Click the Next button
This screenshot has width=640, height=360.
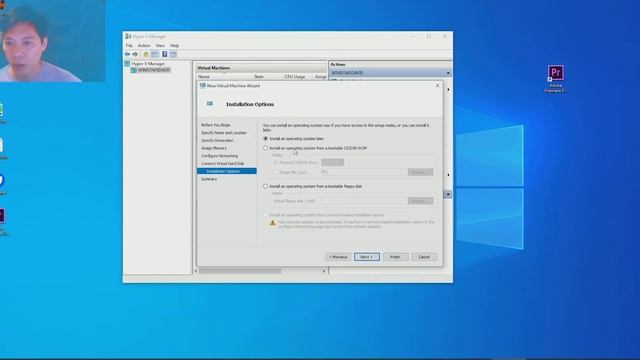point(367,257)
